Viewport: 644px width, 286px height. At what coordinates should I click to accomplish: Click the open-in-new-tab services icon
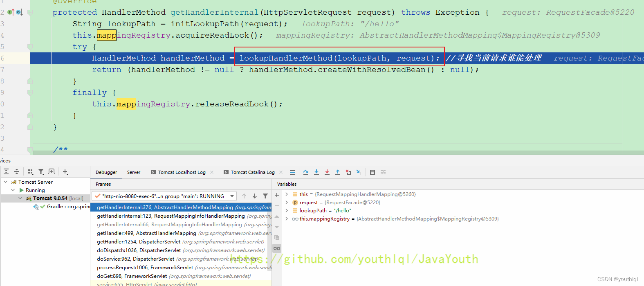pyautogui.click(x=52, y=172)
